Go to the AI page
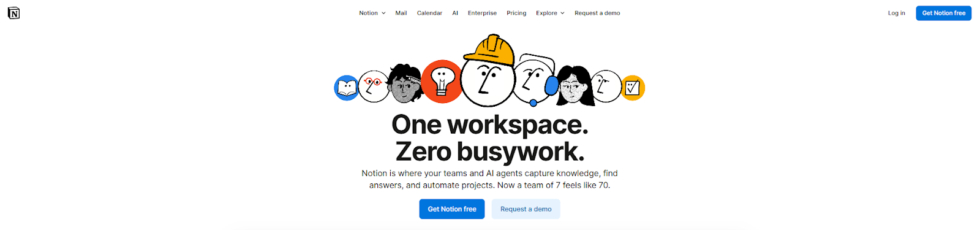980x230 pixels. (455, 13)
